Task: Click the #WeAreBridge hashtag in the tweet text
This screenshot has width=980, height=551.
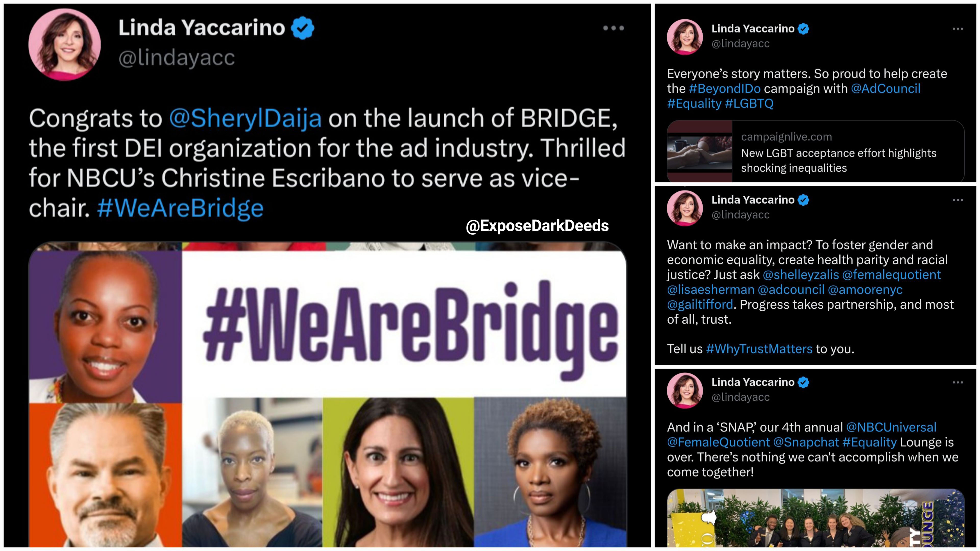Action: point(180,208)
